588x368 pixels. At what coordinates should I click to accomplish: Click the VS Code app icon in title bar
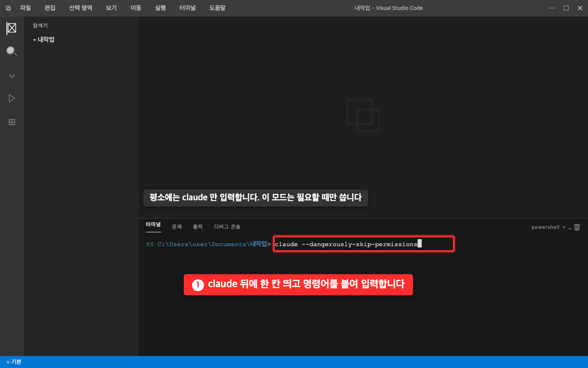[8, 8]
